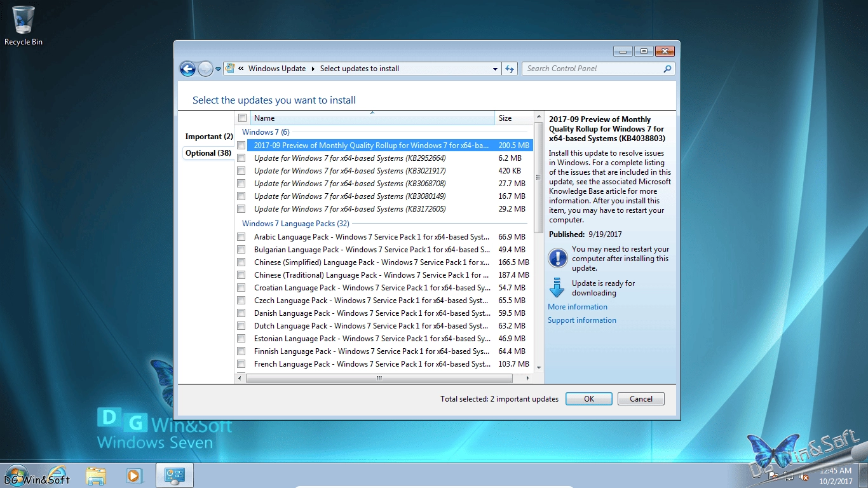Click horizontal scrollbar right arrow
The height and width of the screenshot is (488, 868).
coord(528,378)
